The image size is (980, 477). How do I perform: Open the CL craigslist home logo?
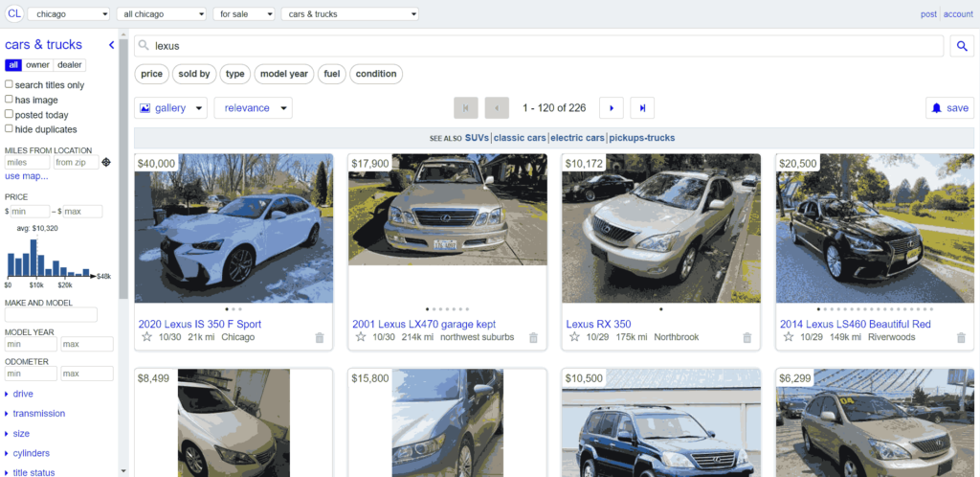coord(14,13)
